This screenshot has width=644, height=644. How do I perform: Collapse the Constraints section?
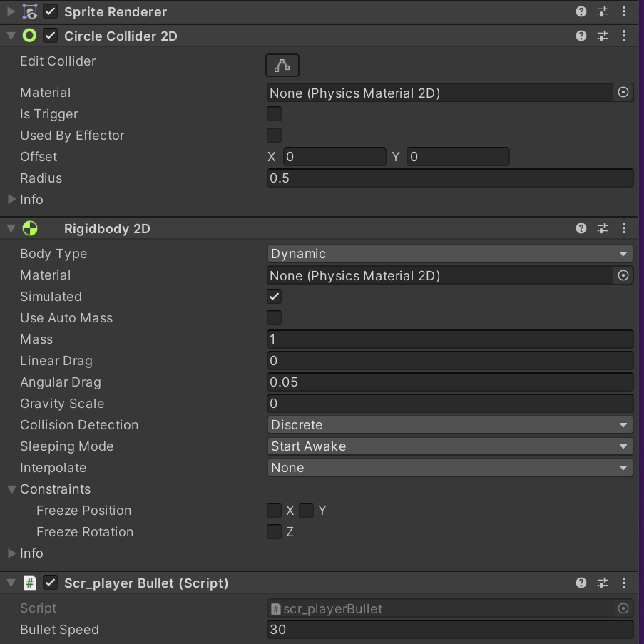pos(11,489)
